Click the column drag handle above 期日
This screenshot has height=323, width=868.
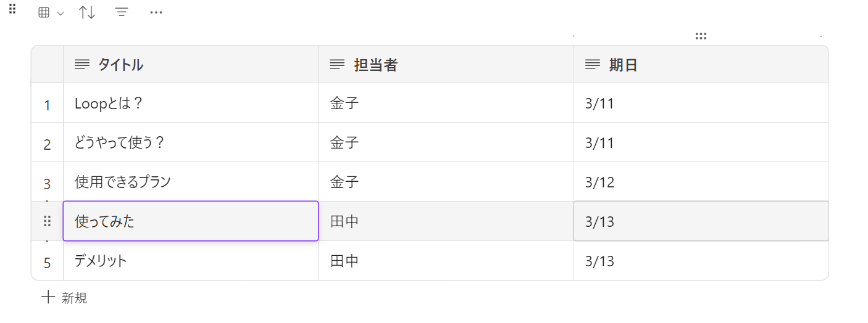tap(701, 36)
